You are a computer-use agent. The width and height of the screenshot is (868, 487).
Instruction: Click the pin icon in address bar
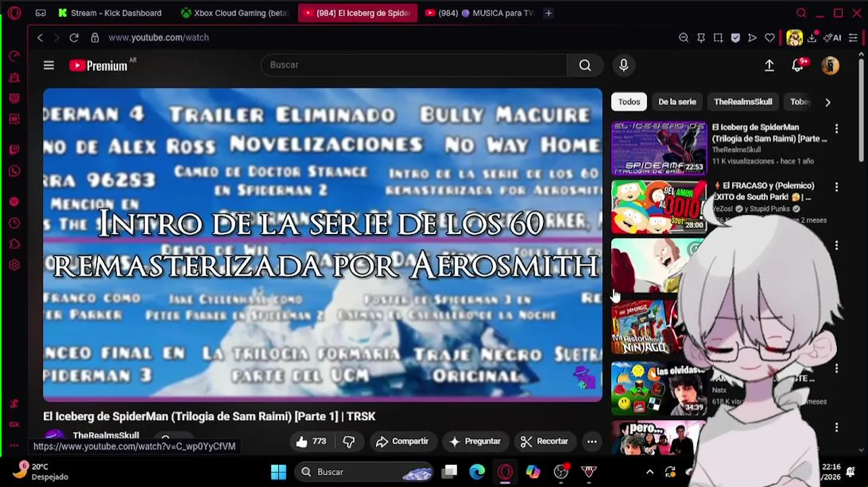tap(701, 38)
